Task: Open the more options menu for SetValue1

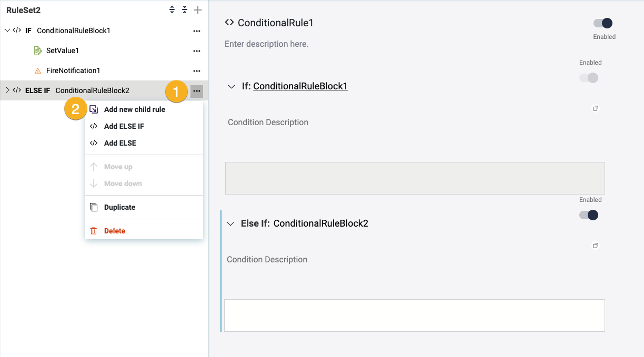Action: tap(197, 51)
